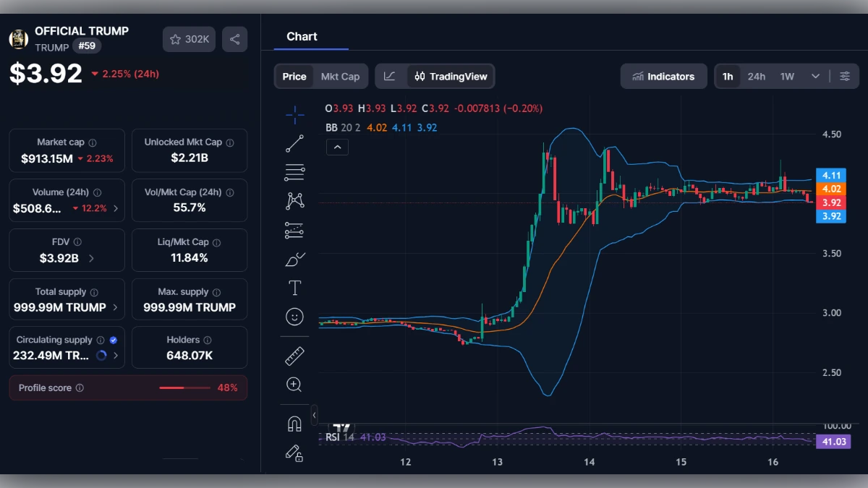Select the brush drawing tool
This screenshot has height=488, width=868.
point(294,259)
